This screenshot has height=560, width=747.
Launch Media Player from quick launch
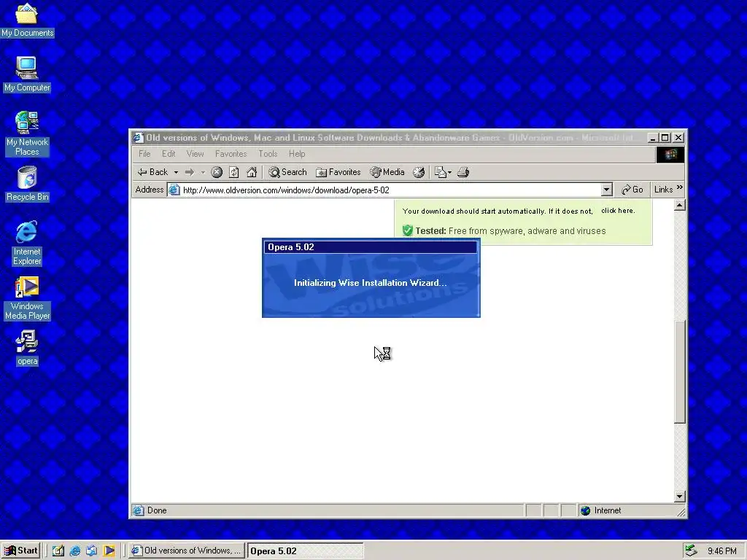pyautogui.click(x=109, y=551)
